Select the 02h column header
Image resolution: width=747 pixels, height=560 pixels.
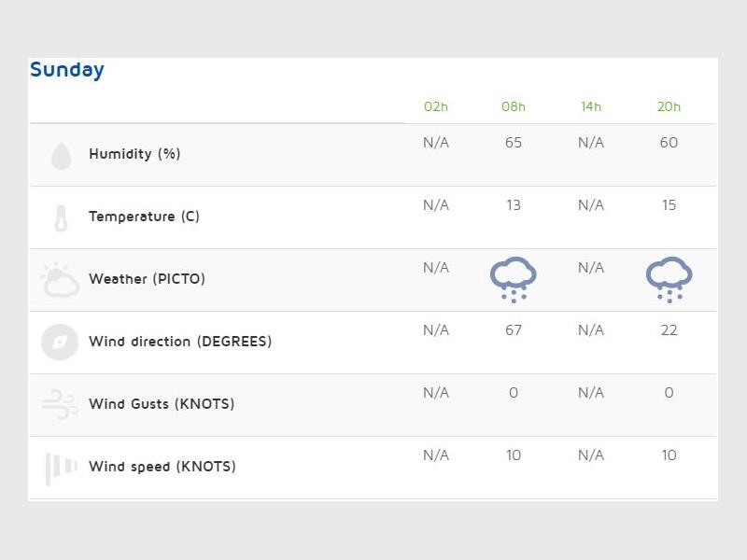click(x=436, y=106)
